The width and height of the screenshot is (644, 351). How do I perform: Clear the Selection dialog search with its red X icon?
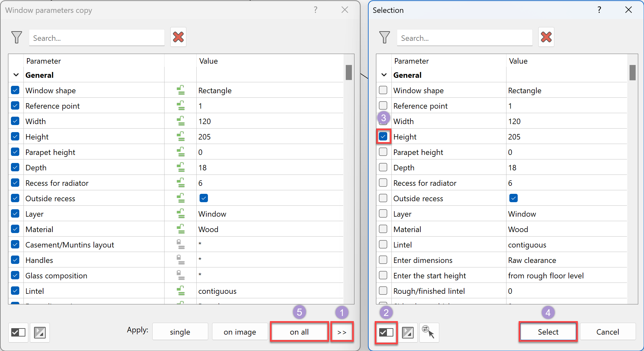(546, 37)
